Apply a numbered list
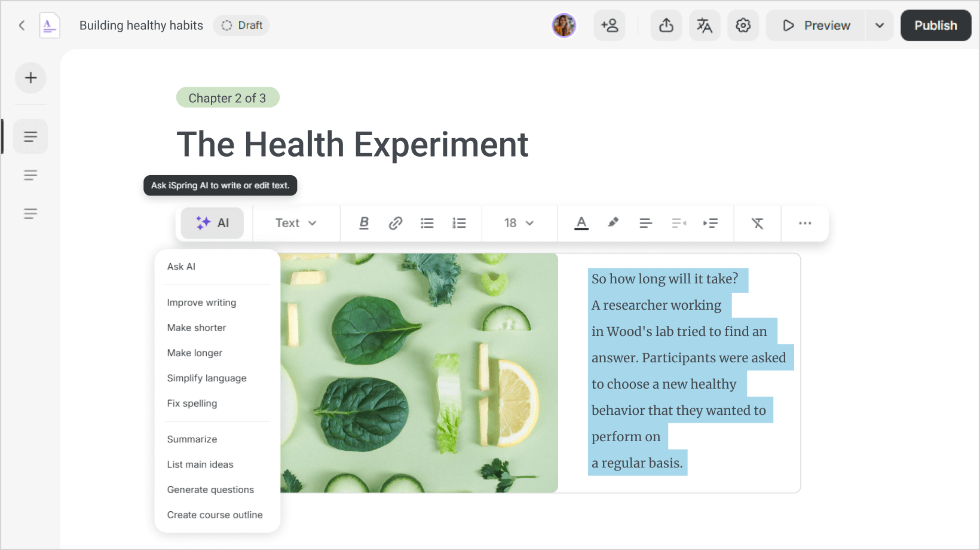Screen dimensions: 980x550 pos(459,223)
